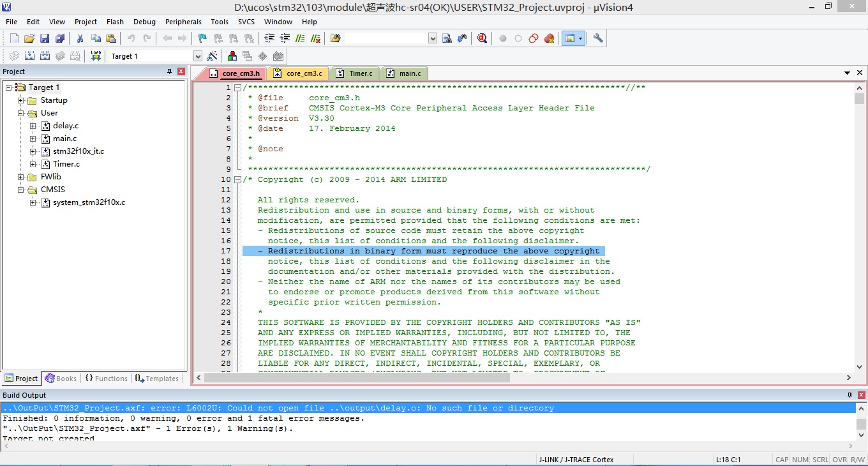Select stm32f10x_it.c in project tree
The image size is (868, 466).
click(78, 151)
